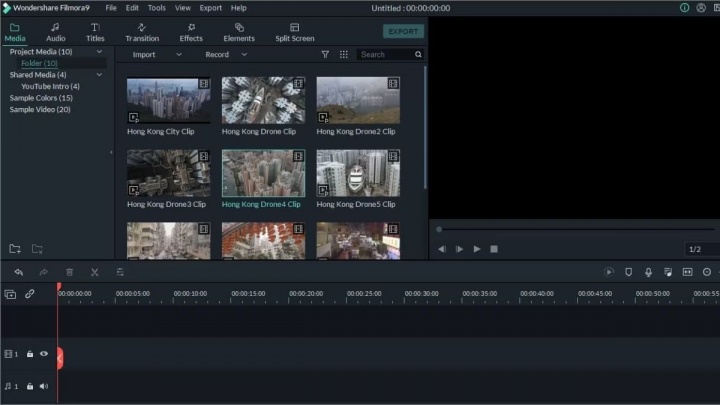Image resolution: width=720 pixels, height=405 pixels.
Task: Toggle the auto ripple link icon
Action: click(30, 293)
